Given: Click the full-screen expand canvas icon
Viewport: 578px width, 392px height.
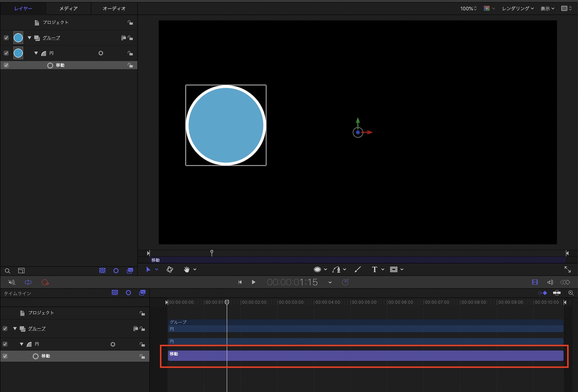Looking at the screenshot, I should pos(567,270).
